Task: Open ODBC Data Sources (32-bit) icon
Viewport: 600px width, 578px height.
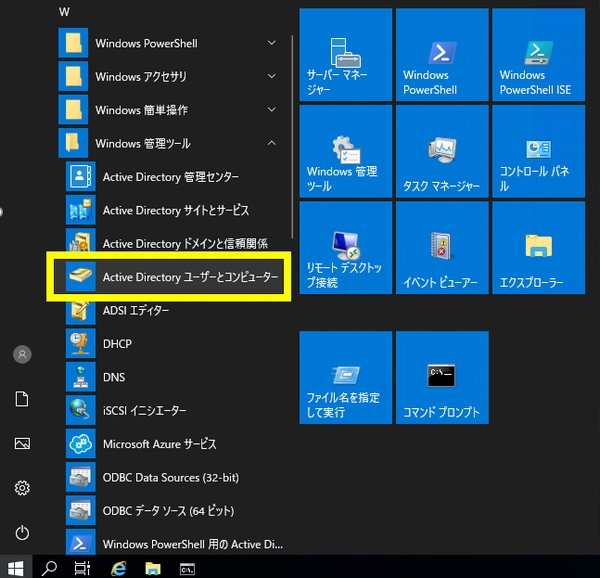Action: (80, 477)
